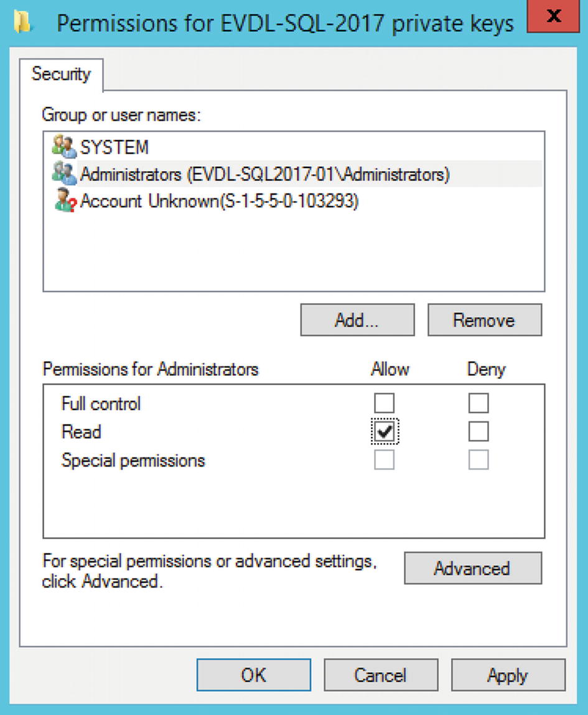Click the SYSTEM group icon
Screen dimensions: 588x715
(64, 147)
